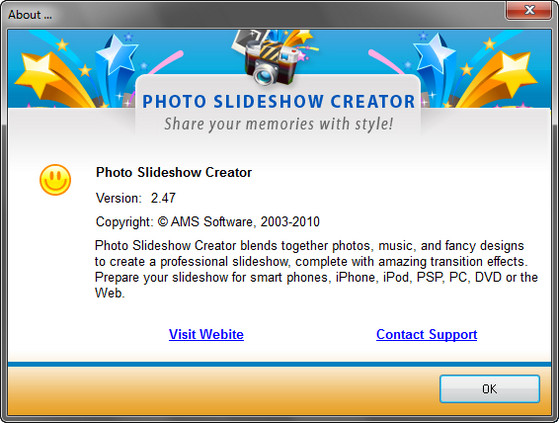559x423 pixels.
Task: Click the OK button
Action: pos(489,389)
